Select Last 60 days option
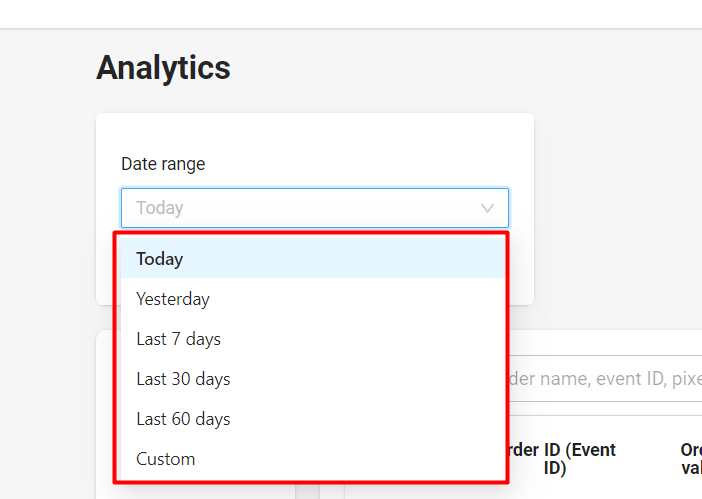 (313, 419)
